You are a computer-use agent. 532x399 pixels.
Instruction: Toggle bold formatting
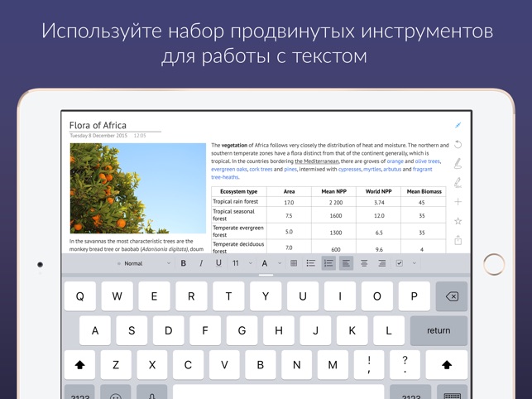point(184,263)
